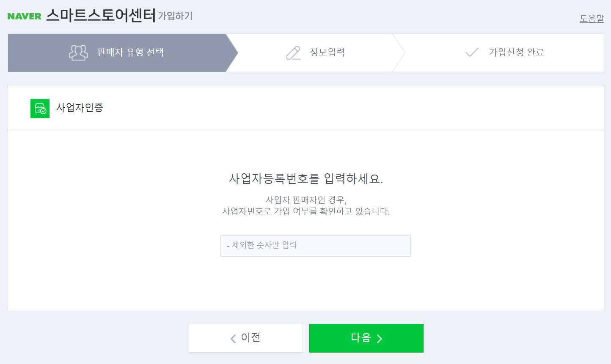Image resolution: width=611 pixels, height=364 pixels.
Task: Select the 정보입력 step tab
Action: pyautogui.click(x=315, y=53)
